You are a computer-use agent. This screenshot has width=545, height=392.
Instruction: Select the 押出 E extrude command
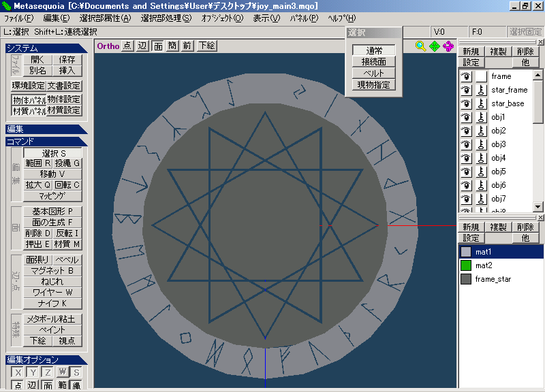[x=38, y=244]
